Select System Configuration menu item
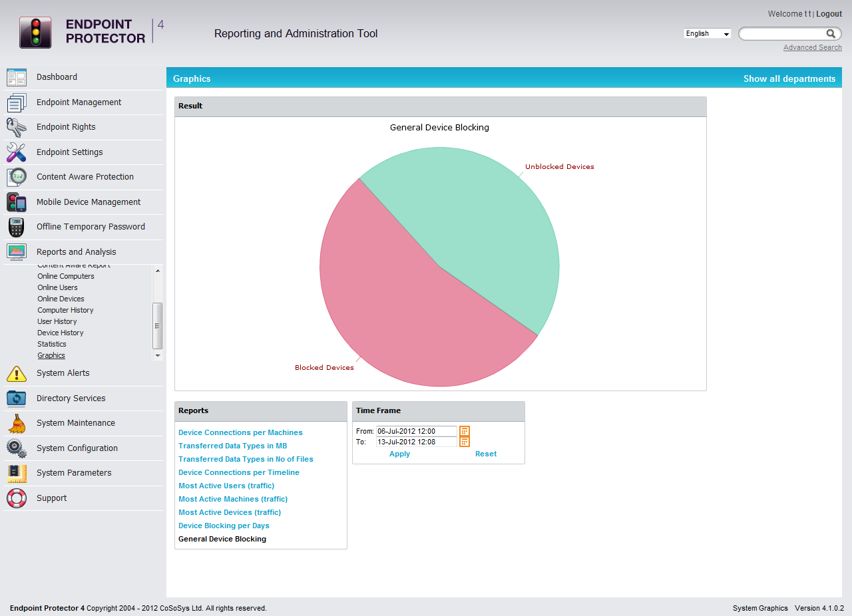 coord(77,448)
